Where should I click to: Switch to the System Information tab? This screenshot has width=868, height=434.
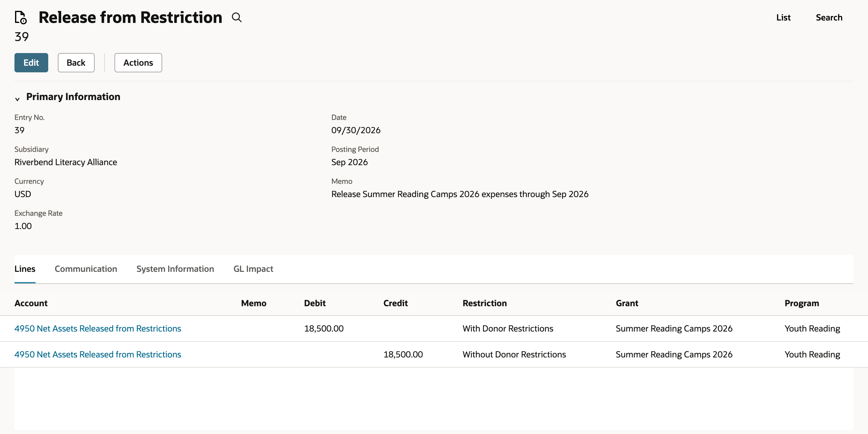175,269
